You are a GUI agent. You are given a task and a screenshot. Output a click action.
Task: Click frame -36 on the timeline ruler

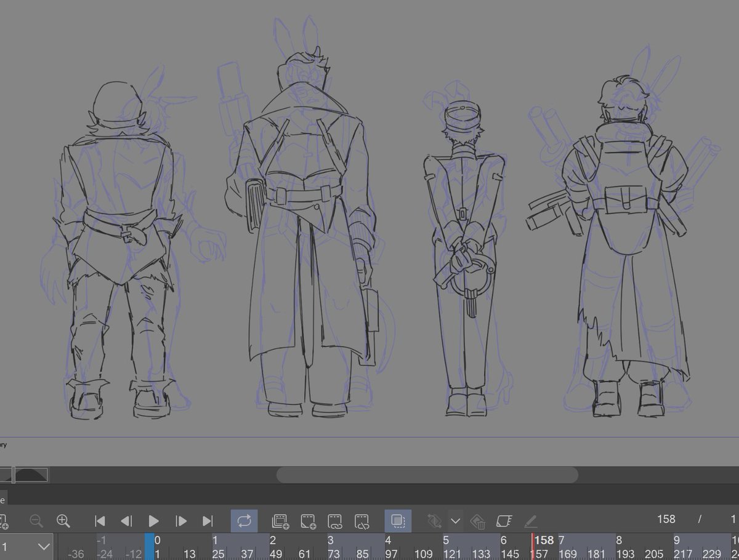(75, 554)
